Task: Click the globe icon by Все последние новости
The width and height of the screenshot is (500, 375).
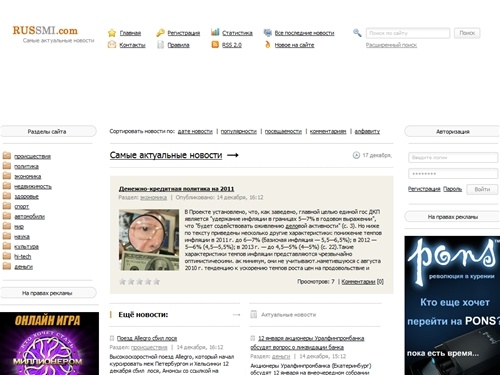Action: pyautogui.click(x=267, y=32)
